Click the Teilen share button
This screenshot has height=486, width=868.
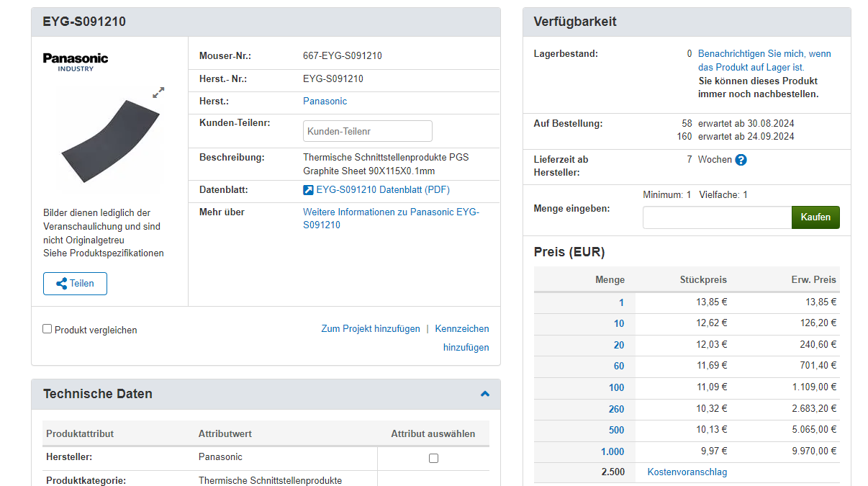coord(75,284)
